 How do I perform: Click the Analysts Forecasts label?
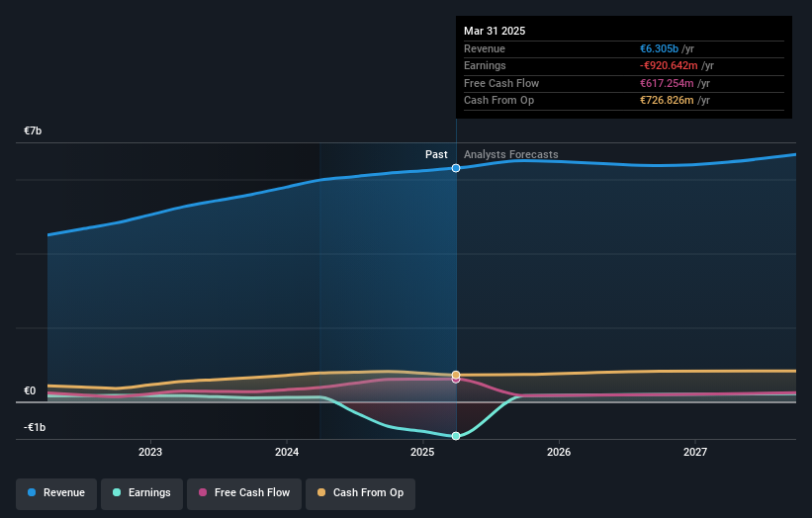coord(511,155)
